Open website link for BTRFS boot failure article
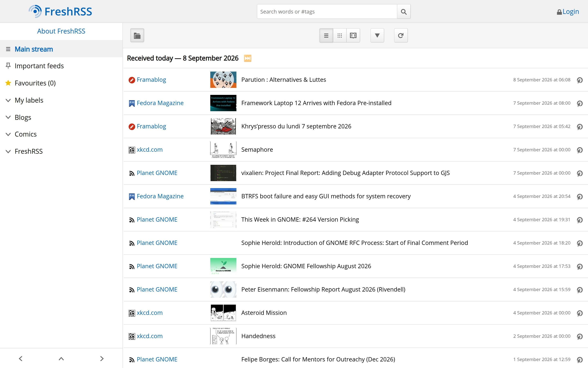The width and height of the screenshot is (588, 368). 580,197
